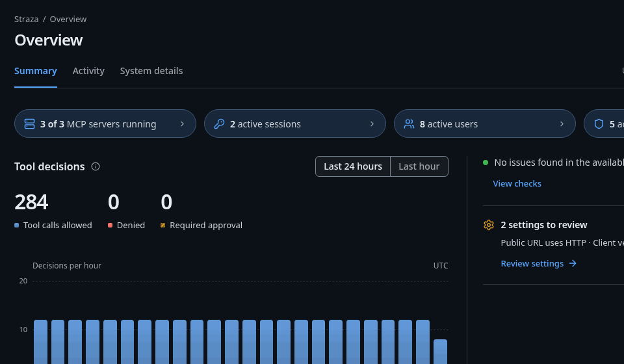Screen dimensions: 624x364
Task: Click the shield icon in the last card
Action: coord(599,123)
